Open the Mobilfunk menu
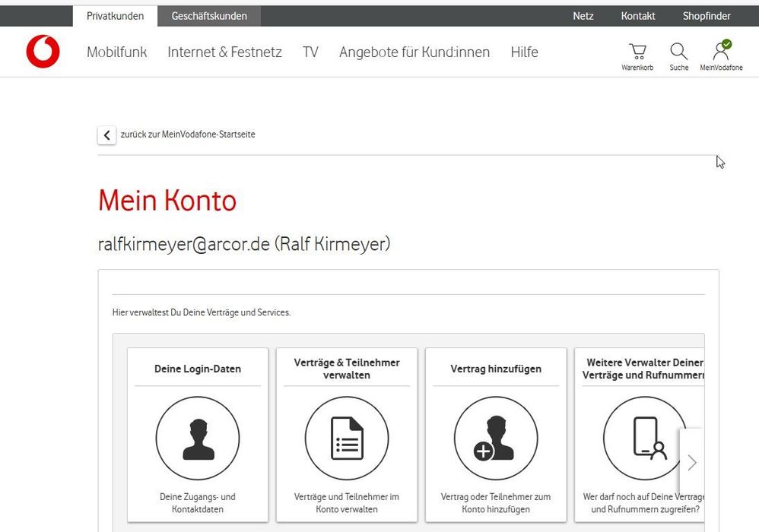Viewport: 759px width, 532px height. 116,52
